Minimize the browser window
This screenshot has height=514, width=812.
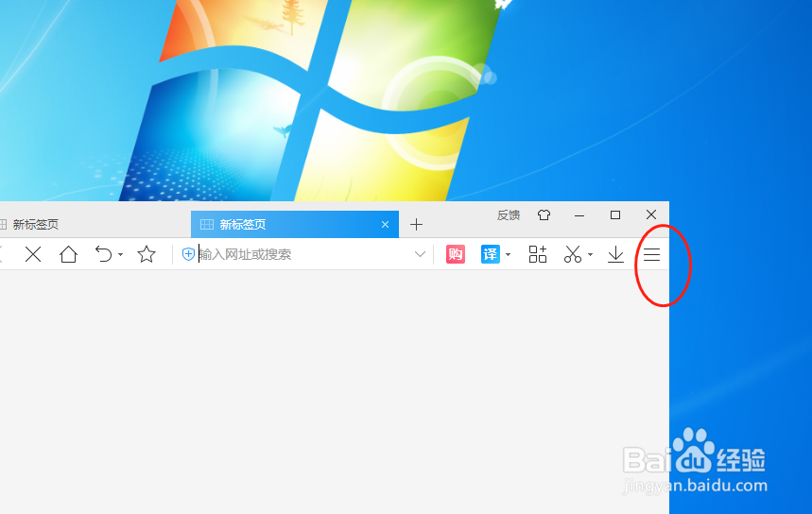[x=579, y=214]
